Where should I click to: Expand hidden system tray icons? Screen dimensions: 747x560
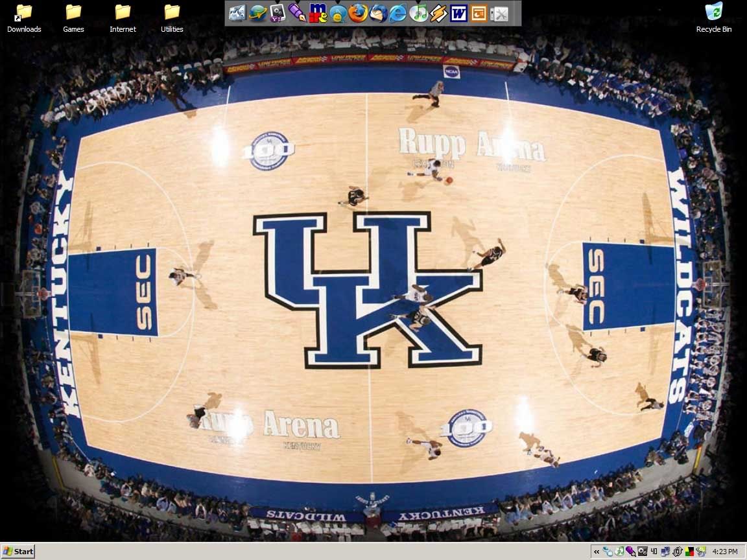(x=597, y=552)
